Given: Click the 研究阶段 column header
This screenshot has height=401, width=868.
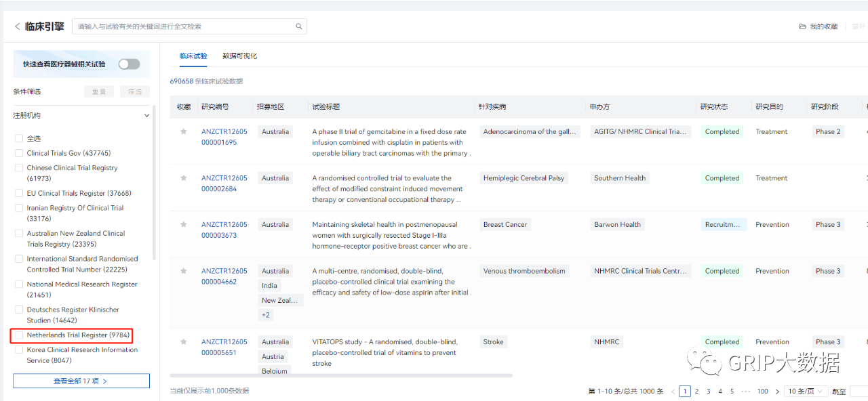Looking at the screenshot, I should 825,107.
